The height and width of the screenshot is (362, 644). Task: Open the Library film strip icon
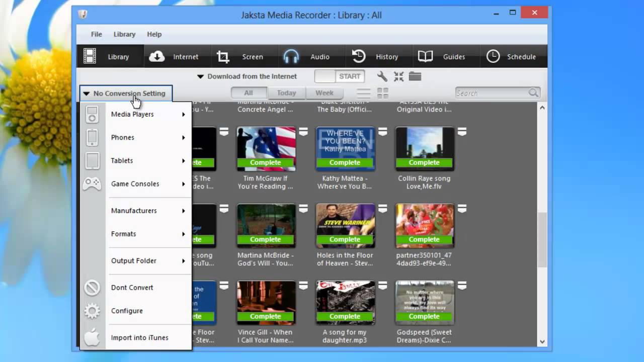pos(90,56)
